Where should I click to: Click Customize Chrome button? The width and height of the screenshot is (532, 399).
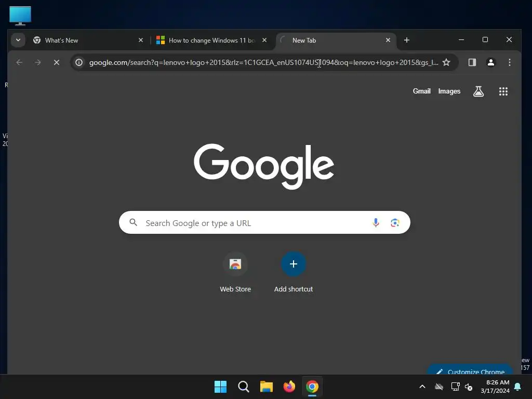click(x=470, y=370)
